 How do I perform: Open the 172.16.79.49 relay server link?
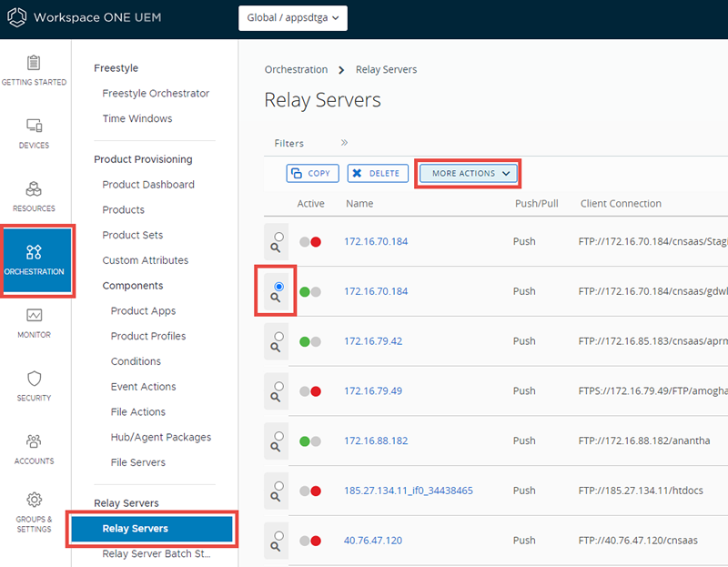373,391
